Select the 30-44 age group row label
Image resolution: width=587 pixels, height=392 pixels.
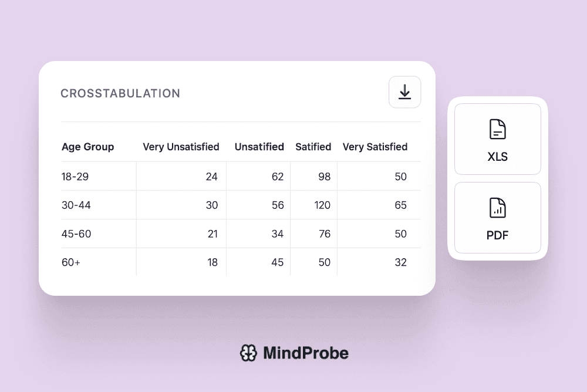point(76,205)
